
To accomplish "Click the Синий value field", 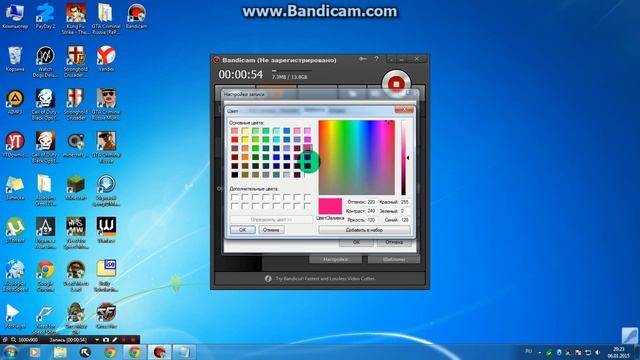I will click(405, 220).
